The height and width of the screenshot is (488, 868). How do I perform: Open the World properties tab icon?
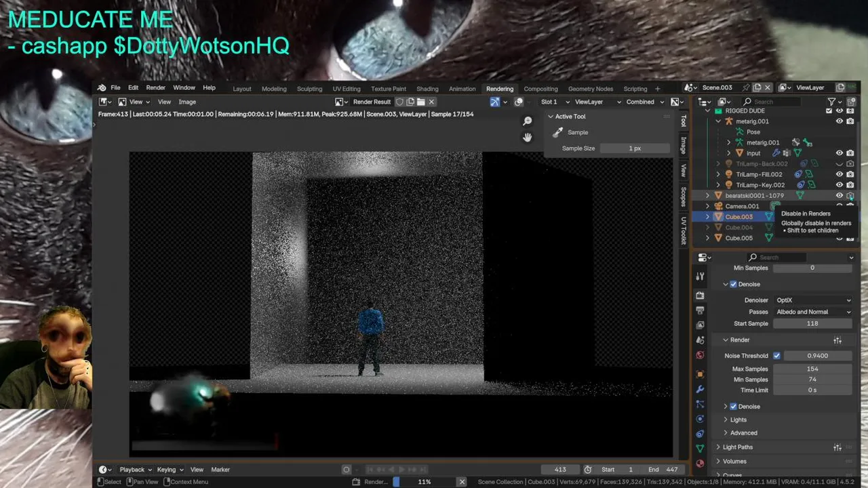(700, 355)
